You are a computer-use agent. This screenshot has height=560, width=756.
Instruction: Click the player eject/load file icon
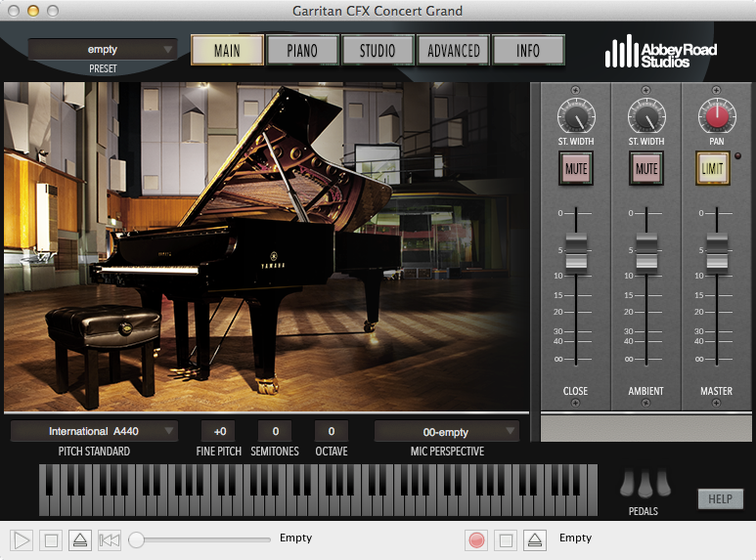click(x=80, y=540)
